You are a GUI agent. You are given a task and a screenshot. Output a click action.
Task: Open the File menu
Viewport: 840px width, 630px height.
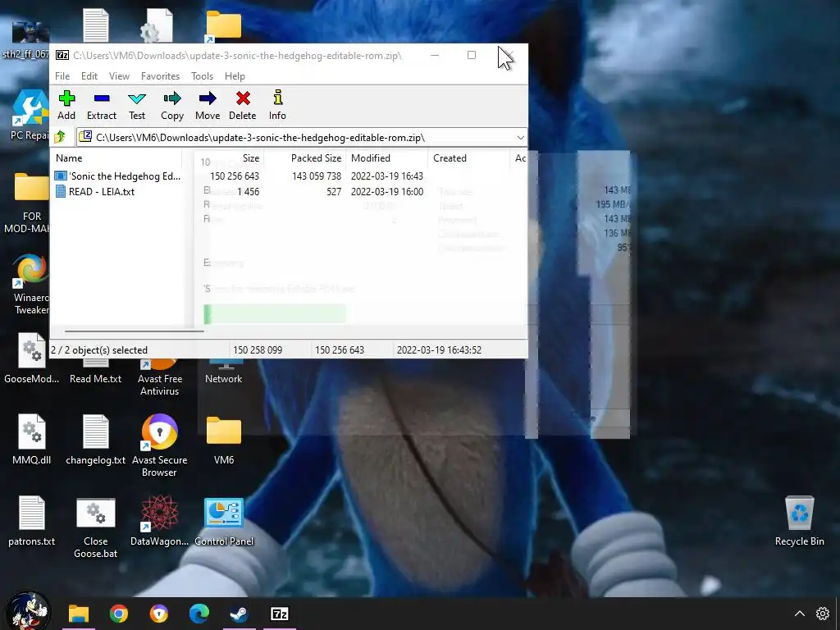[62, 76]
